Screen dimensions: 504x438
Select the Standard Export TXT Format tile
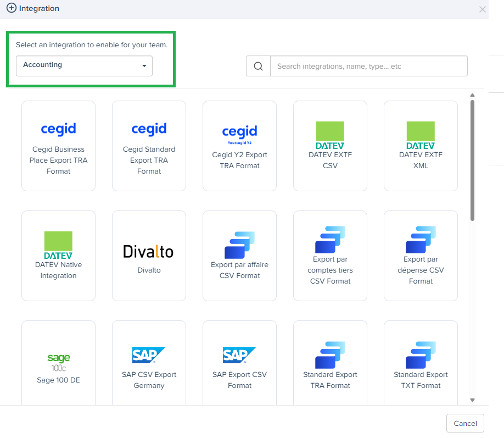coord(421,365)
